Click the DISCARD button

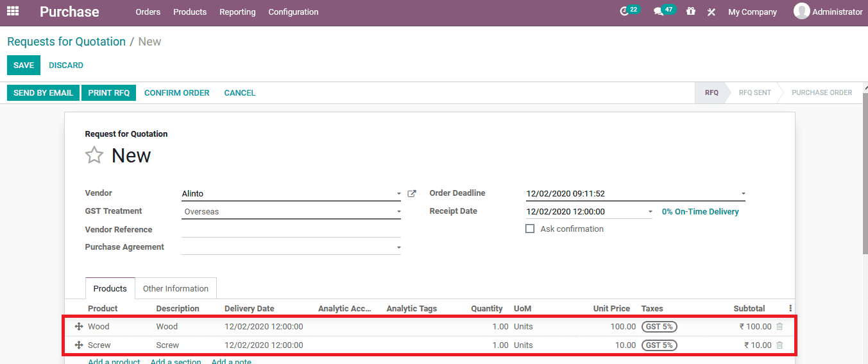point(66,65)
